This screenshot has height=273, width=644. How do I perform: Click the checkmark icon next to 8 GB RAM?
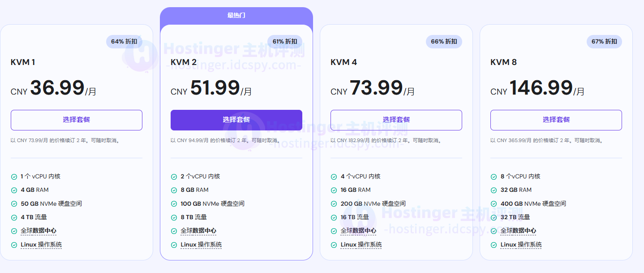pos(174,190)
